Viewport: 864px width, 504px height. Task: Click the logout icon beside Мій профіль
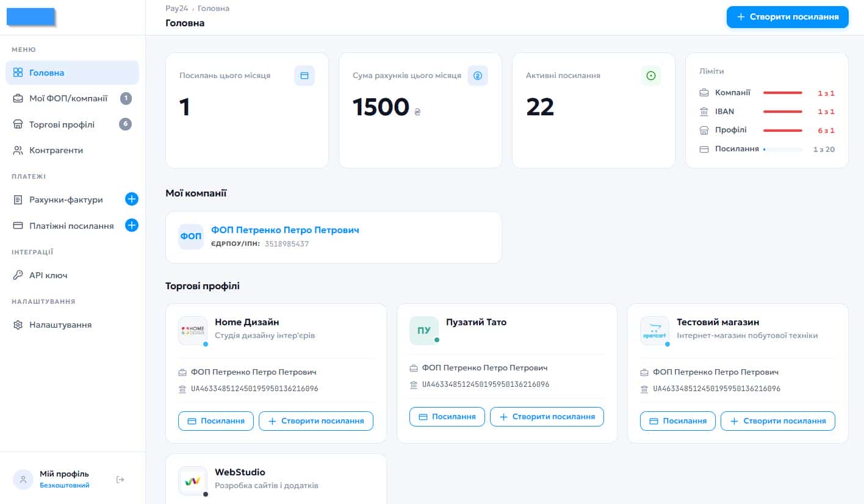120,480
